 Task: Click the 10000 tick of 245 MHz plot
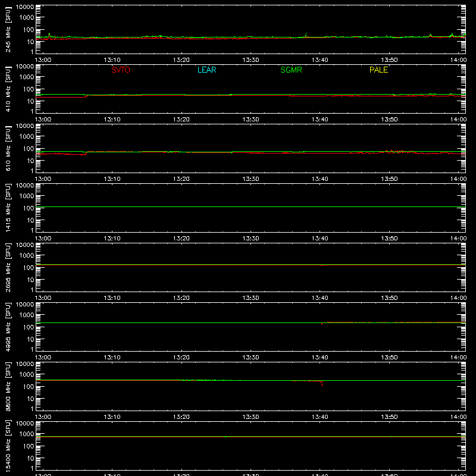(25, 7)
